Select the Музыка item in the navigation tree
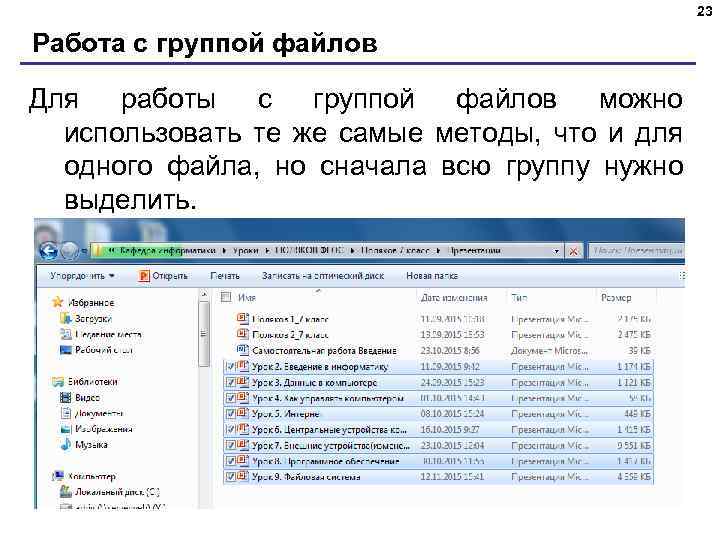This screenshot has width=720, height=540. [91, 444]
